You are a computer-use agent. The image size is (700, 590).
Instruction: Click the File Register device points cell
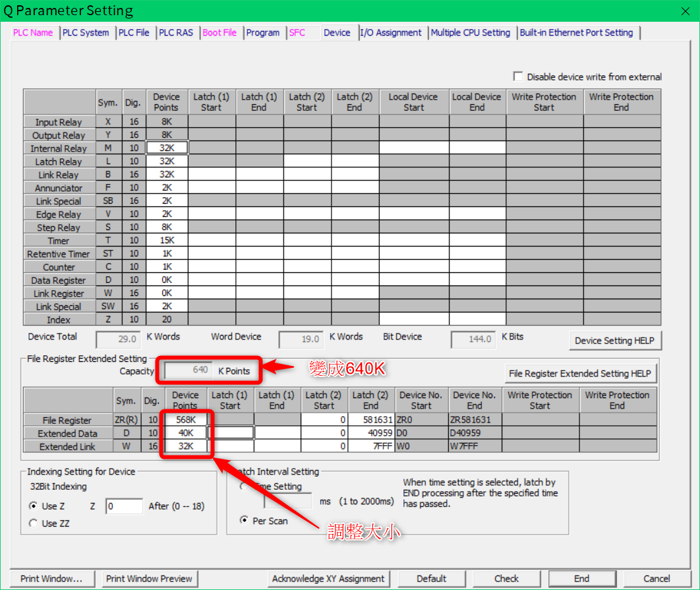(185, 420)
